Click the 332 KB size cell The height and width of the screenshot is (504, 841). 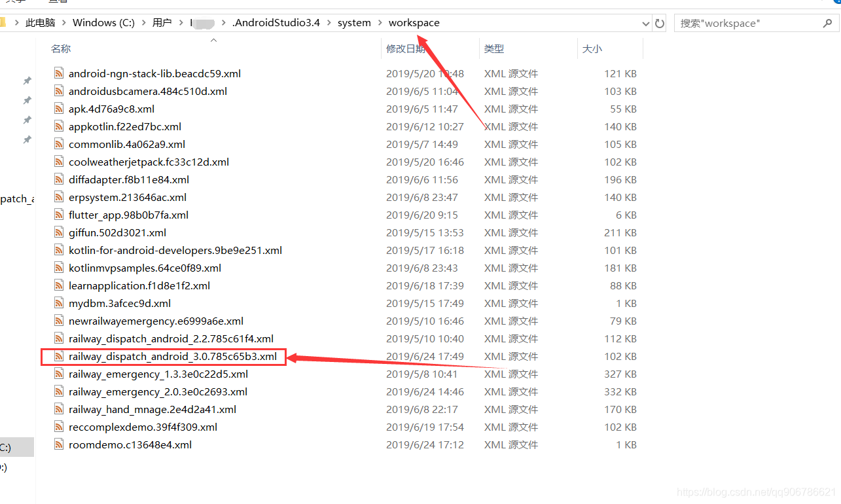tap(620, 391)
